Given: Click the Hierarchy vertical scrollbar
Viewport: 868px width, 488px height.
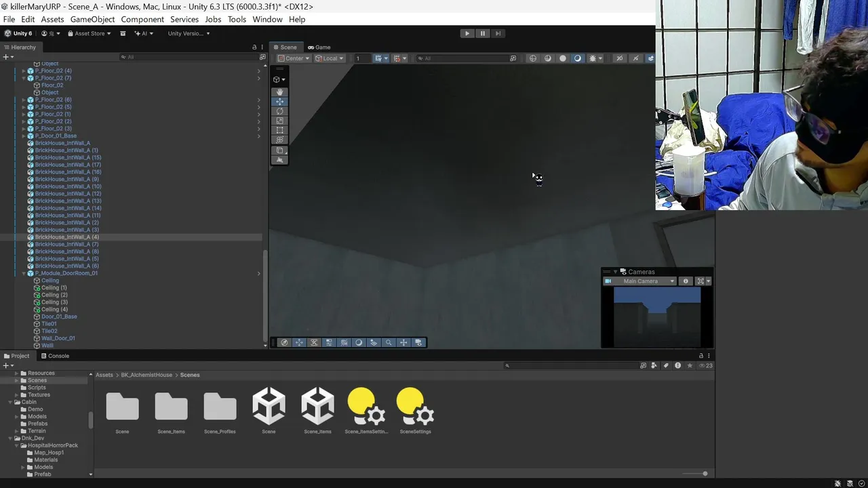Looking at the screenshot, I should pyautogui.click(x=265, y=298).
